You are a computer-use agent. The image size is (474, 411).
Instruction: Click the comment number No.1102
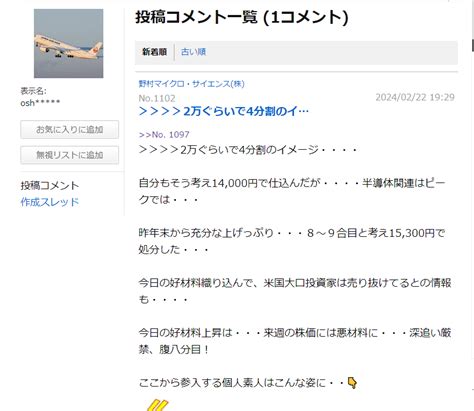tap(157, 98)
